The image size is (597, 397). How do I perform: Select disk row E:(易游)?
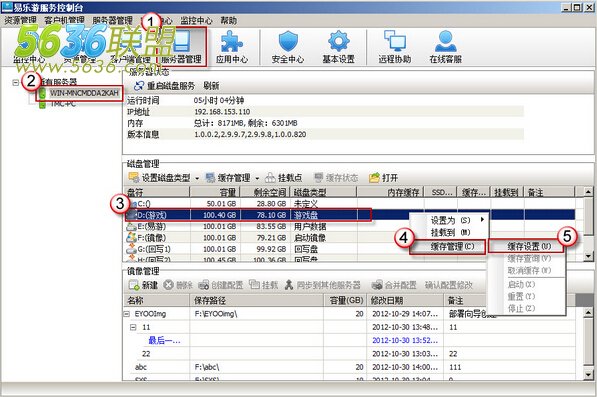coord(350,226)
